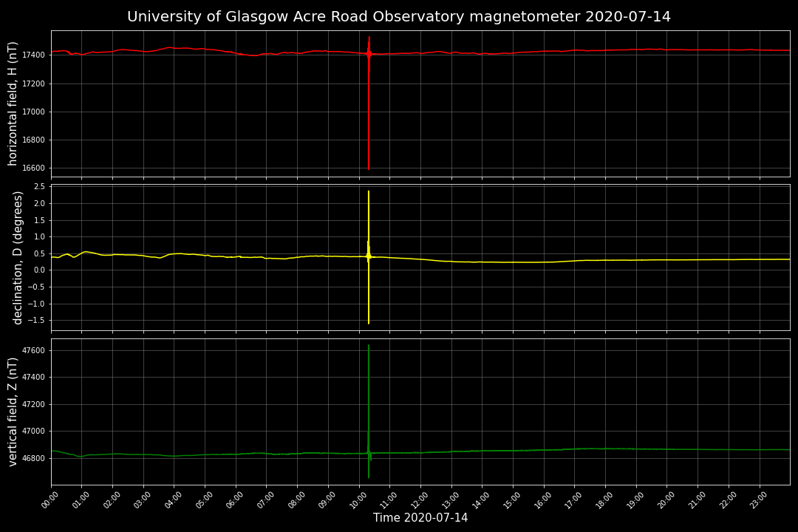Click the 2.0 tick on the declination axis
Screen dimensions: 798x532
pos(39,204)
